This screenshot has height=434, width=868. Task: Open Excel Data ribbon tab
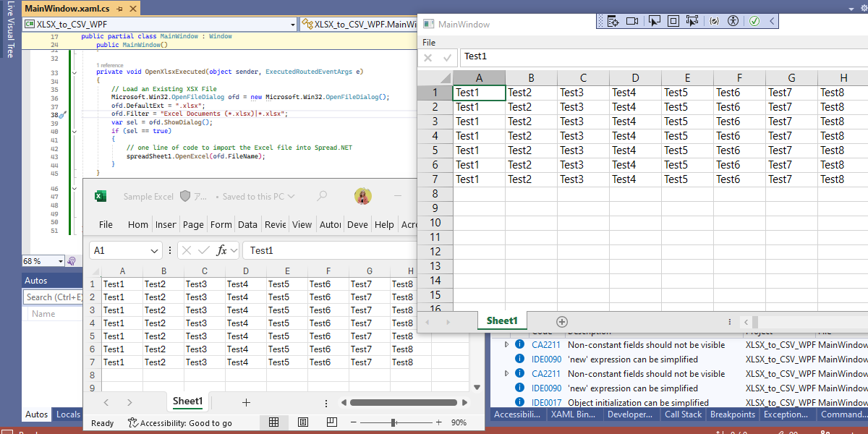point(247,224)
